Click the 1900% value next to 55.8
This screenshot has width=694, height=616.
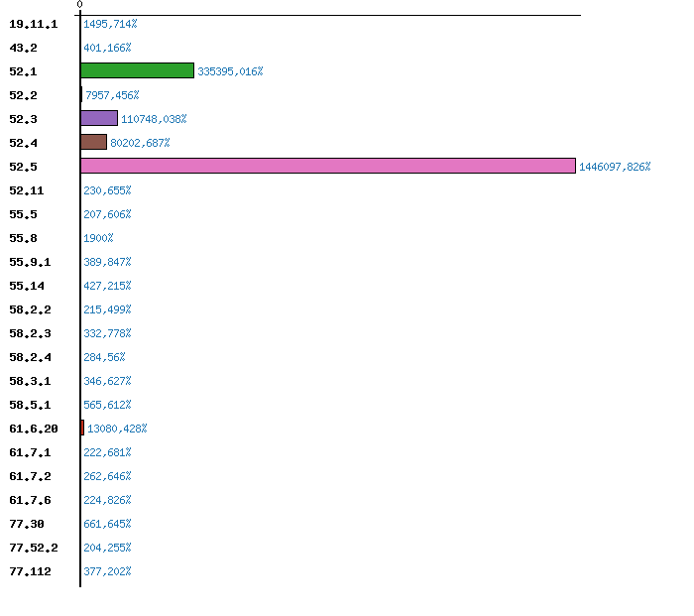[x=98, y=238]
